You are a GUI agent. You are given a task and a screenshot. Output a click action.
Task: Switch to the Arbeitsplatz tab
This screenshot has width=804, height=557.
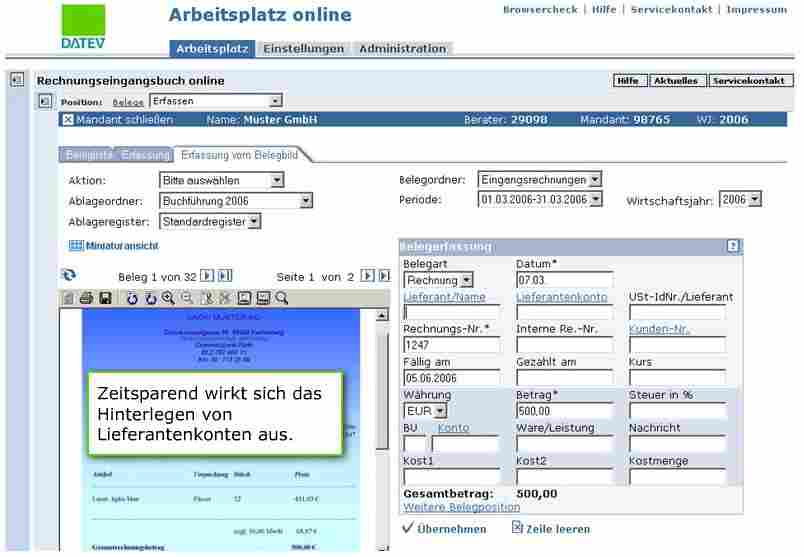point(212,49)
